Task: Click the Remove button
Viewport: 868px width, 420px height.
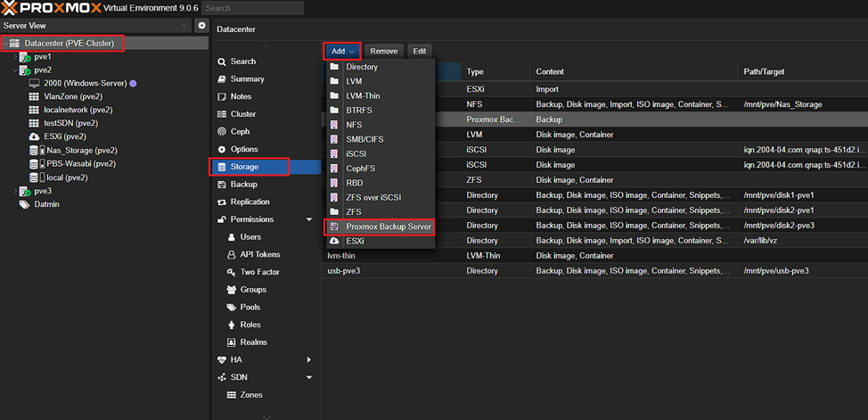Action: click(x=384, y=52)
